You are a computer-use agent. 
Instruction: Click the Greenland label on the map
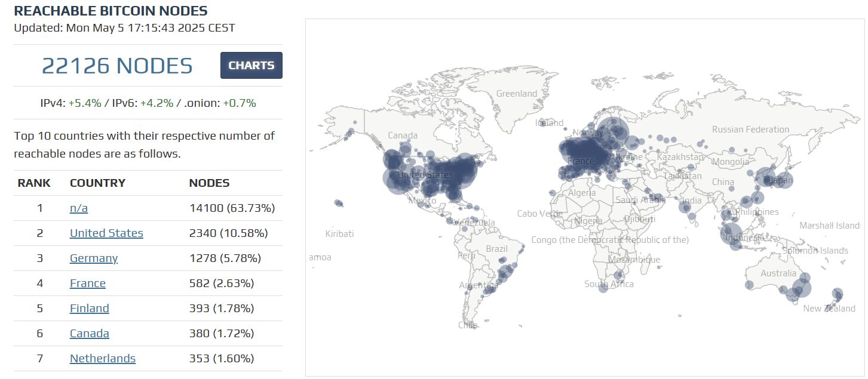(517, 94)
